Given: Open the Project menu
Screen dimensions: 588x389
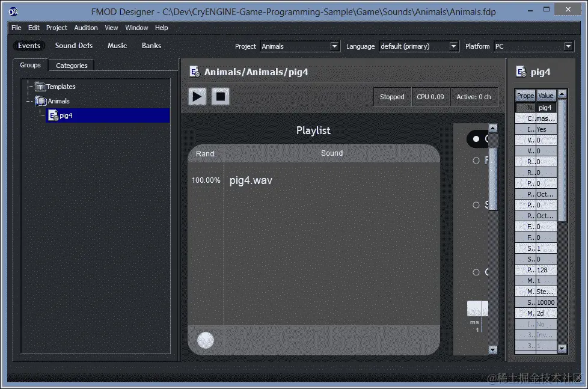Looking at the screenshot, I should point(57,28).
